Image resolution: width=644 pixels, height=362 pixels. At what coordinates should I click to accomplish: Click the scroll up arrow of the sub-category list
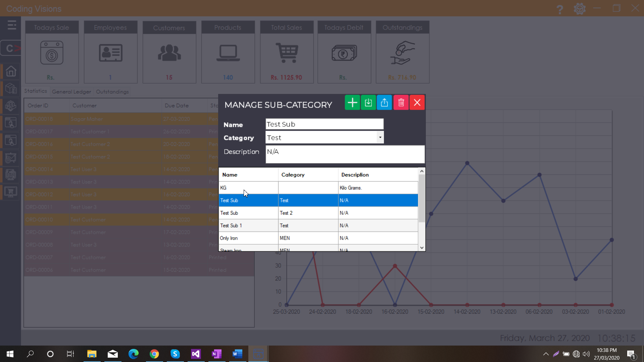pyautogui.click(x=422, y=171)
